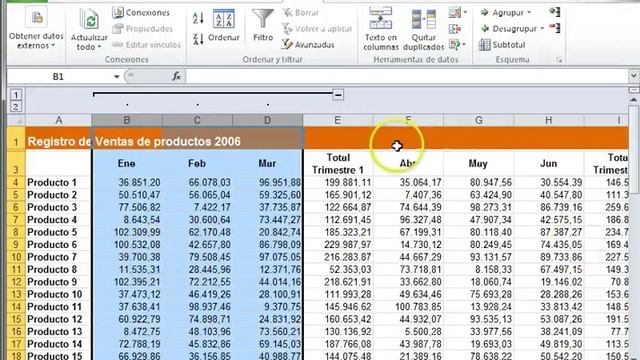Click the data validation icon
640x360 pixels.
[454, 13]
